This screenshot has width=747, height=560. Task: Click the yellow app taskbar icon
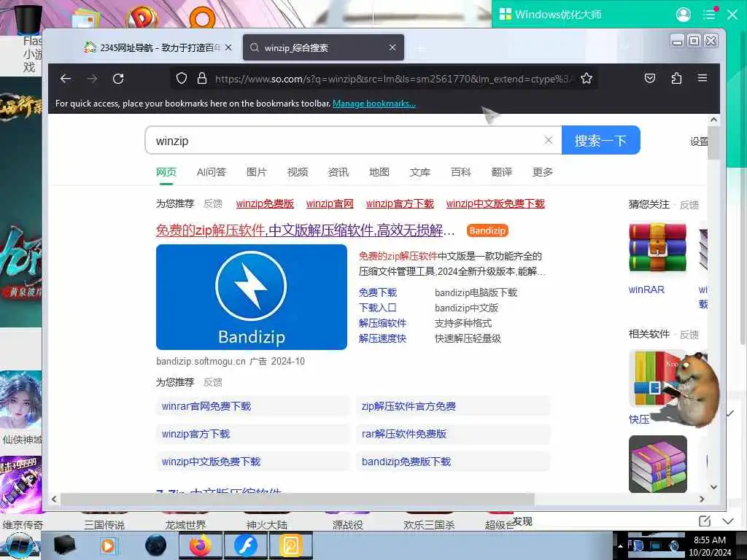click(290, 545)
